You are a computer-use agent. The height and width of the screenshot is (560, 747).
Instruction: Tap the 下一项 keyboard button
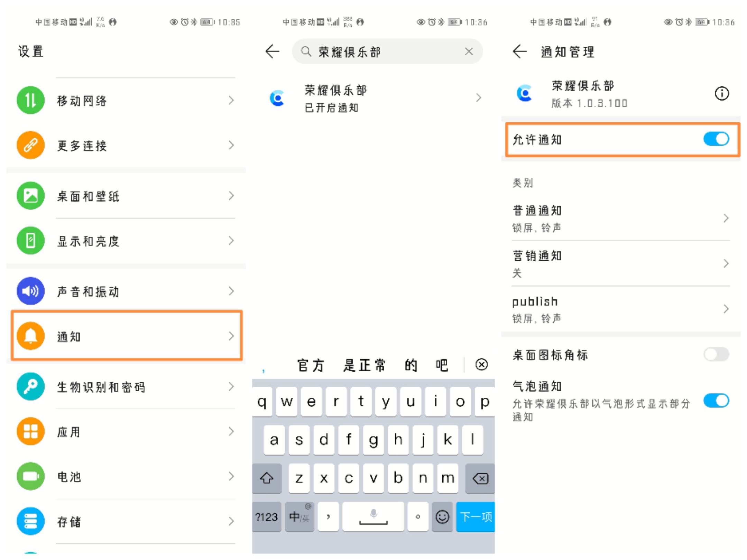coord(476,517)
